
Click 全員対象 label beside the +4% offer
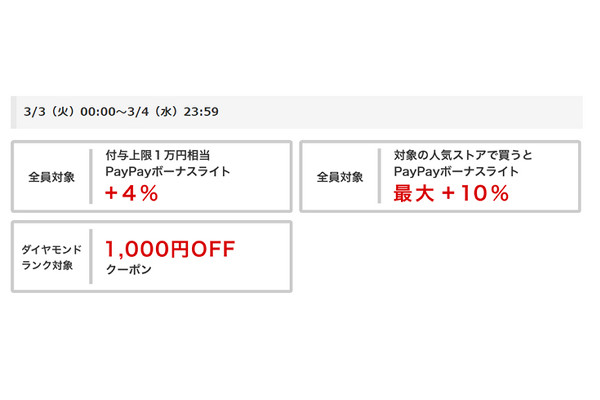[x=51, y=177]
